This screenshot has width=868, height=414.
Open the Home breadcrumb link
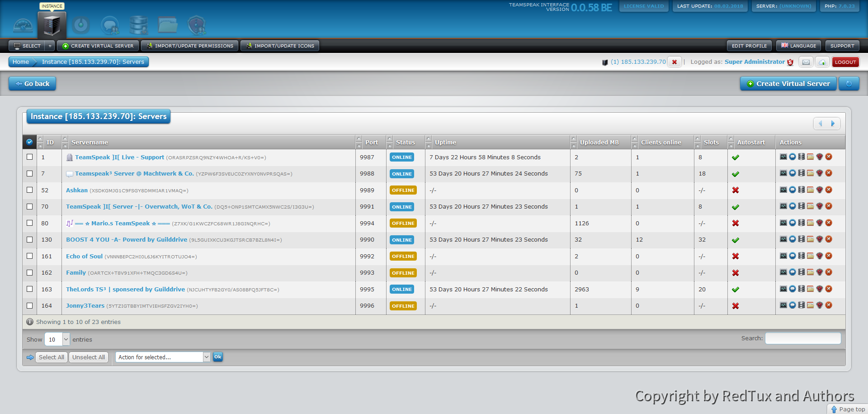pos(21,62)
